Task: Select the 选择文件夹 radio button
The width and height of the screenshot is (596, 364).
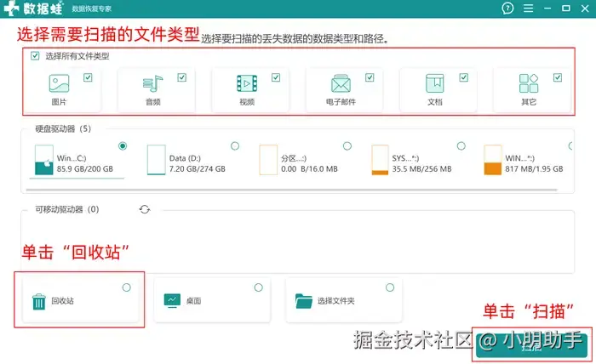Action: point(390,287)
